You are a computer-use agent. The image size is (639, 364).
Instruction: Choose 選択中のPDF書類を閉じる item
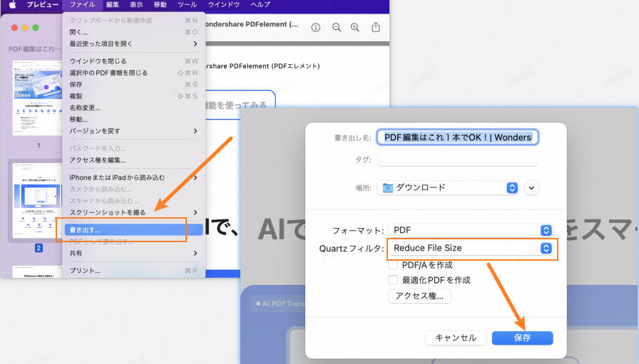click(133, 73)
